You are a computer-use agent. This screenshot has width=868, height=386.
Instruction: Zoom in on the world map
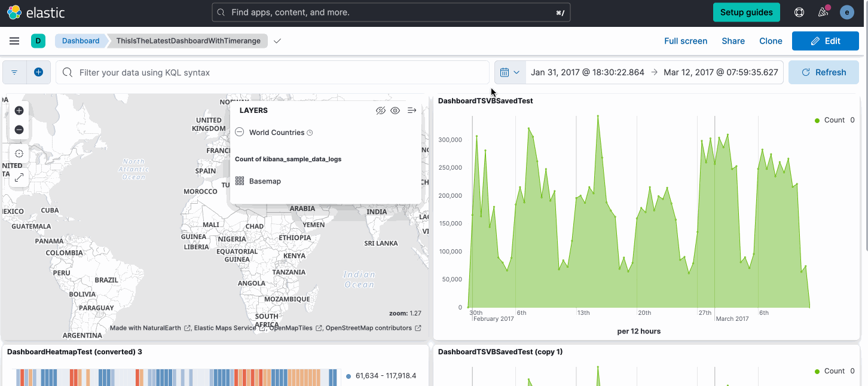(x=19, y=111)
